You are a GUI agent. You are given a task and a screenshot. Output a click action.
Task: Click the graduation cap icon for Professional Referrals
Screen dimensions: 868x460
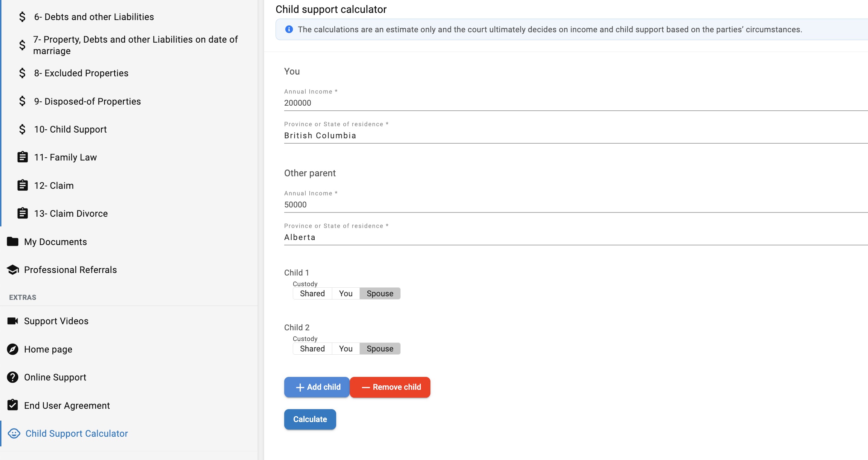13,270
